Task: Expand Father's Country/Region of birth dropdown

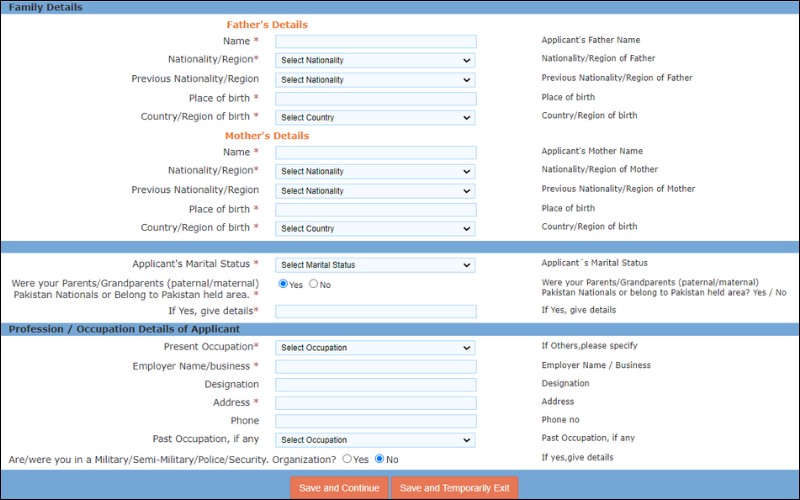Action: pos(375,117)
